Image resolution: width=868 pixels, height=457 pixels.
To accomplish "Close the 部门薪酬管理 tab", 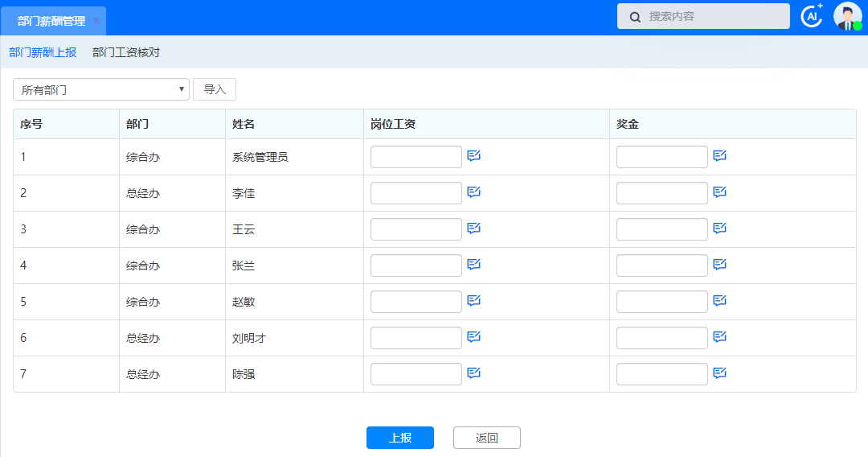I will [x=96, y=21].
